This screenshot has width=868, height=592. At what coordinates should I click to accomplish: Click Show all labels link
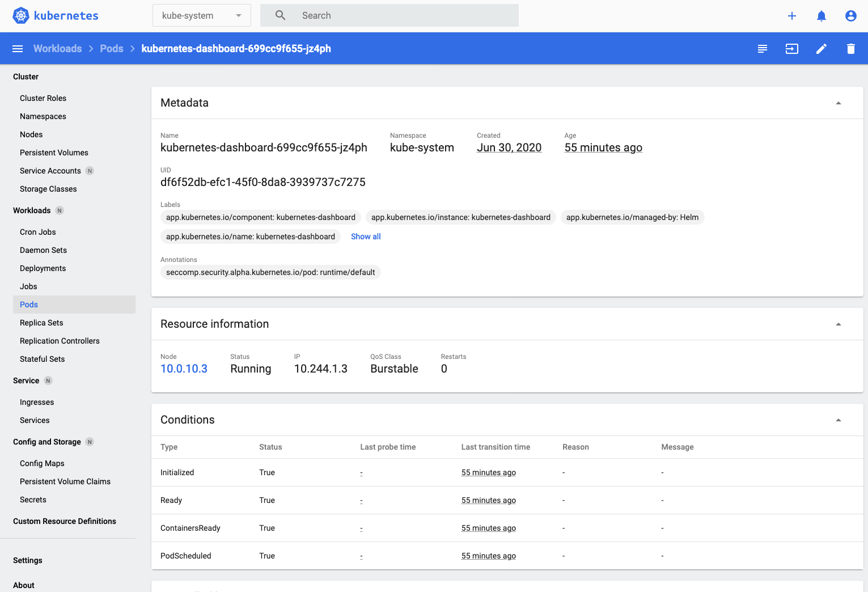coord(366,236)
